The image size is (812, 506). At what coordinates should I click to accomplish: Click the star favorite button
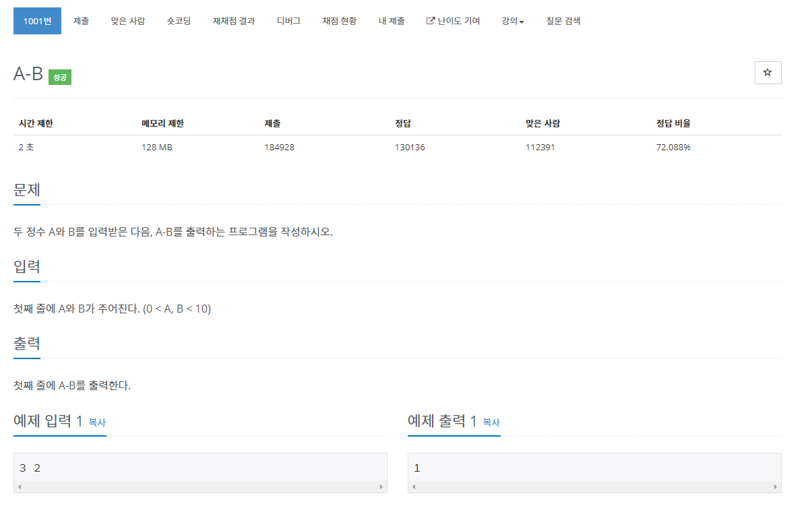pyautogui.click(x=768, y=72)
